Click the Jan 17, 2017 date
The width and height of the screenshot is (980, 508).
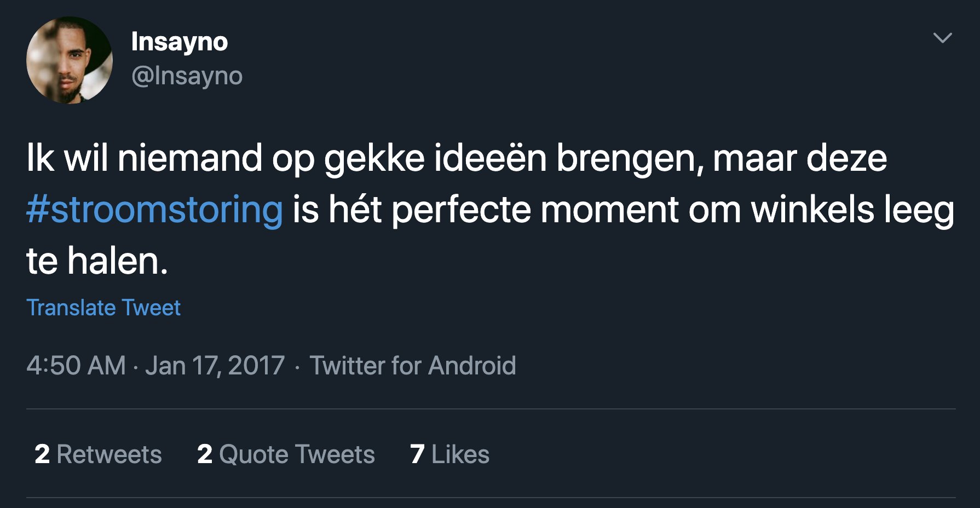(215, 366)
